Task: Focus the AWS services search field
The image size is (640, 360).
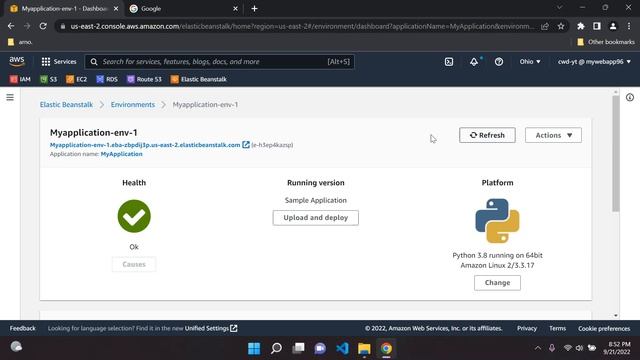Action: pyautogui.click(x=220, y=62)
